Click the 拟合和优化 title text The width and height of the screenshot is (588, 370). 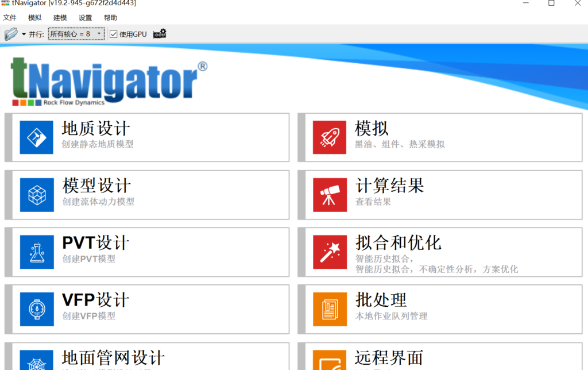[x=399, y=243]
